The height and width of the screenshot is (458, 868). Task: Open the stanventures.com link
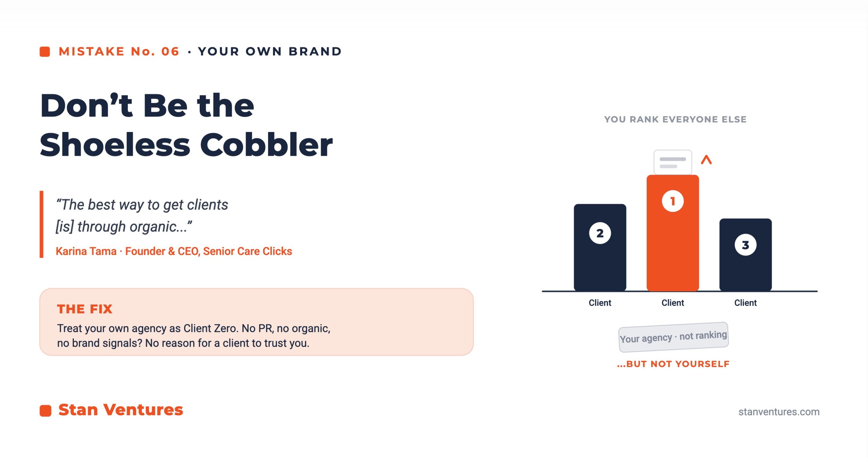click(779, 412)
